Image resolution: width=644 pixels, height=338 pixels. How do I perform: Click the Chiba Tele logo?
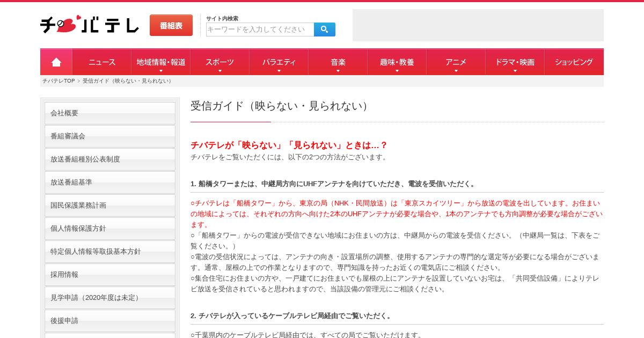90,24
